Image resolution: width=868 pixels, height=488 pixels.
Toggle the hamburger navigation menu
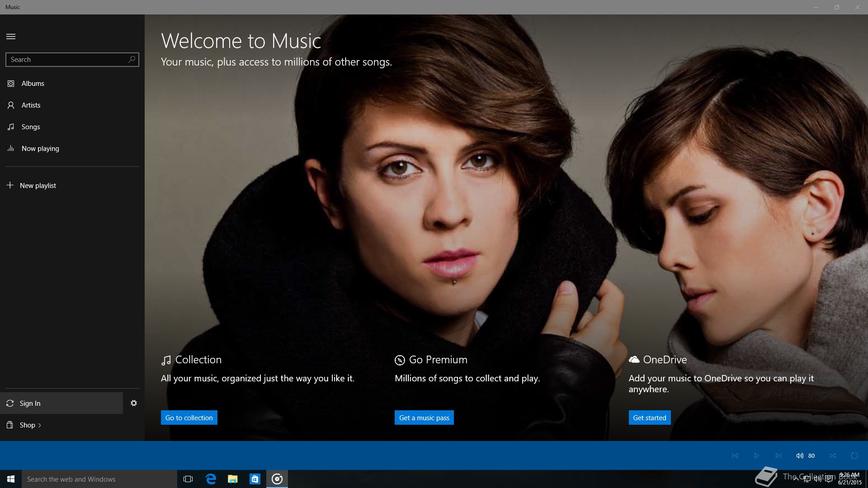point(11,37)
